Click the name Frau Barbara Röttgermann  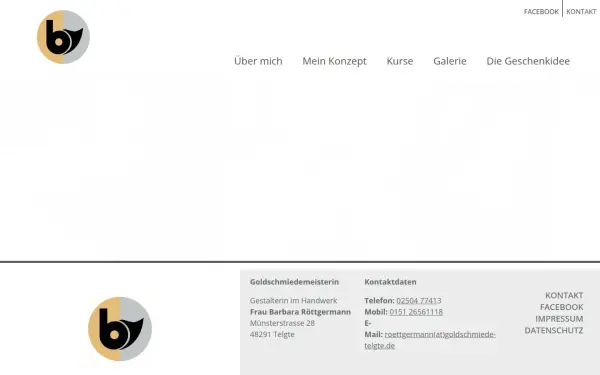(x=300, y=312)
